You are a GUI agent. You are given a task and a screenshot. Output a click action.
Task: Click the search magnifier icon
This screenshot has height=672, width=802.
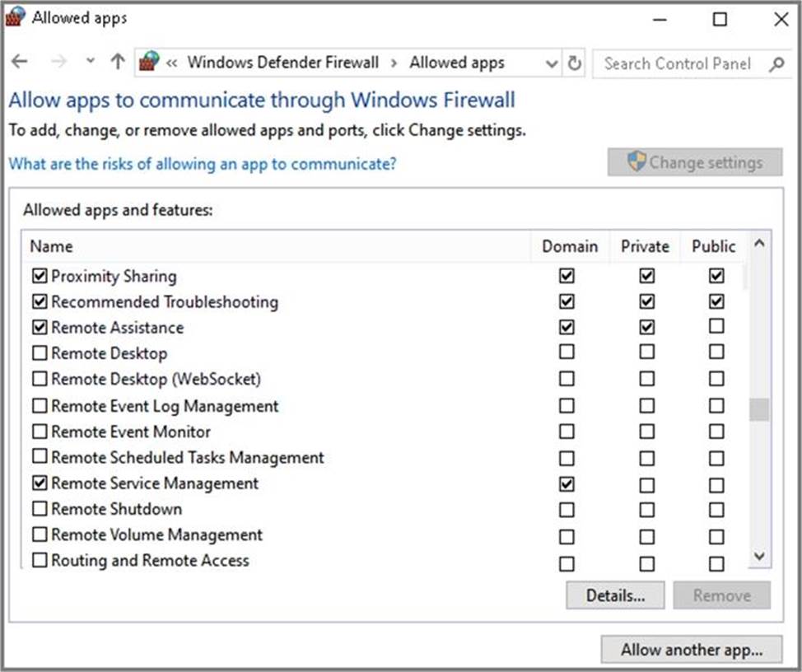[776, 63]
